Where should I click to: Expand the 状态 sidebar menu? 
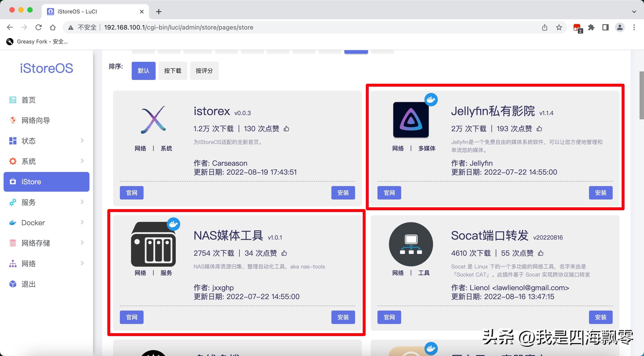pyautogui.click(x=46, y=141)
